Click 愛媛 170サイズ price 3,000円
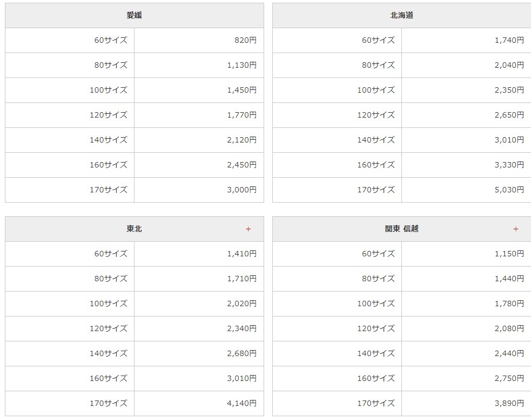 [x=242, y=190]
